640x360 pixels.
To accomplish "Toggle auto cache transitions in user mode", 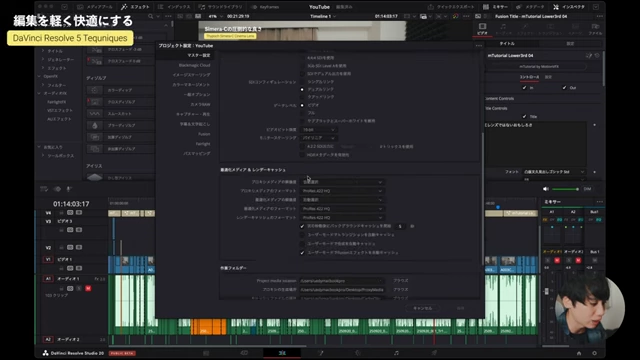I will click(x=302, y=235).
